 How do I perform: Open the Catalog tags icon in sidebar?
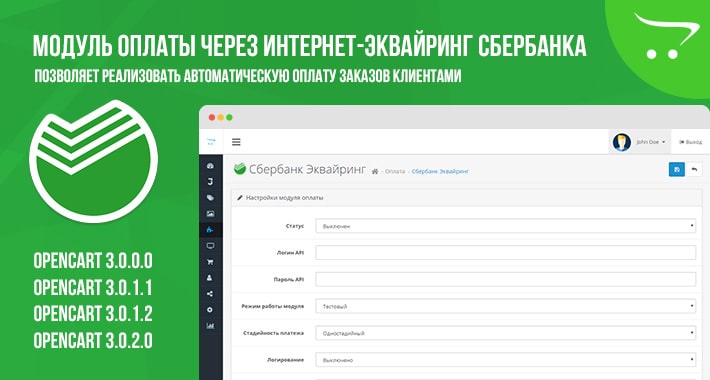[x=210, y=198]
